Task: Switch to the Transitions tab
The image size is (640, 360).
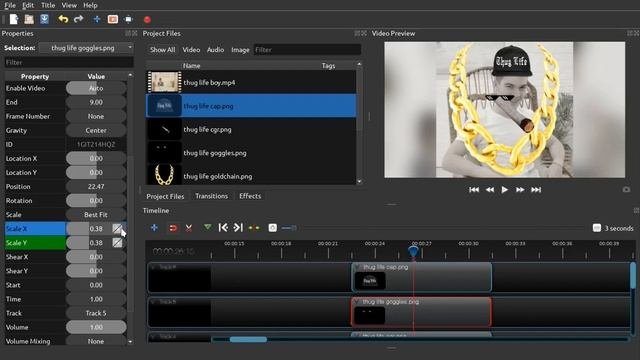Action: (211, 196)
